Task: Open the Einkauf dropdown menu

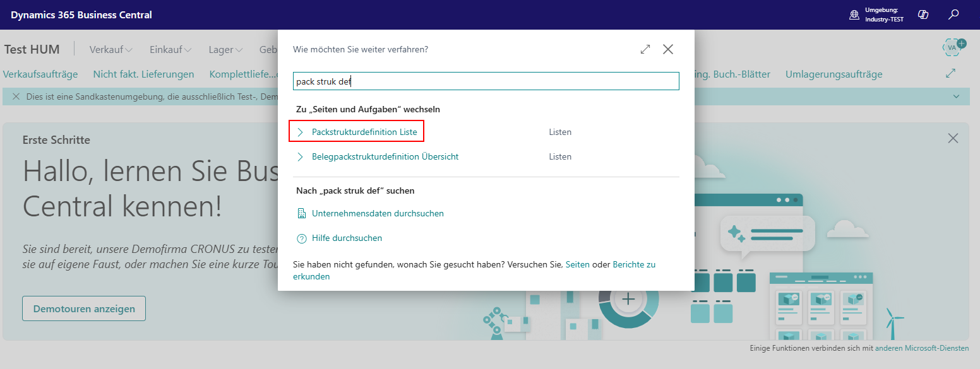Action: 170,49
